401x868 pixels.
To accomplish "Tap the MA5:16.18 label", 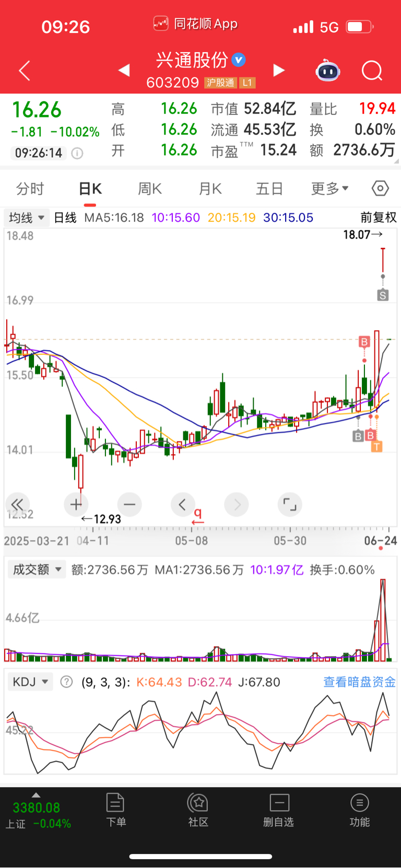I will [114, 218].
